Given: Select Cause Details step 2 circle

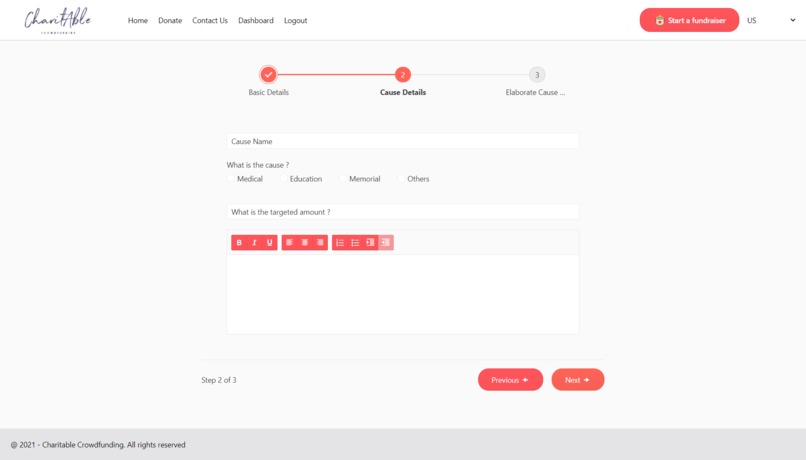Looking at the screenshot, I should 402,75.
